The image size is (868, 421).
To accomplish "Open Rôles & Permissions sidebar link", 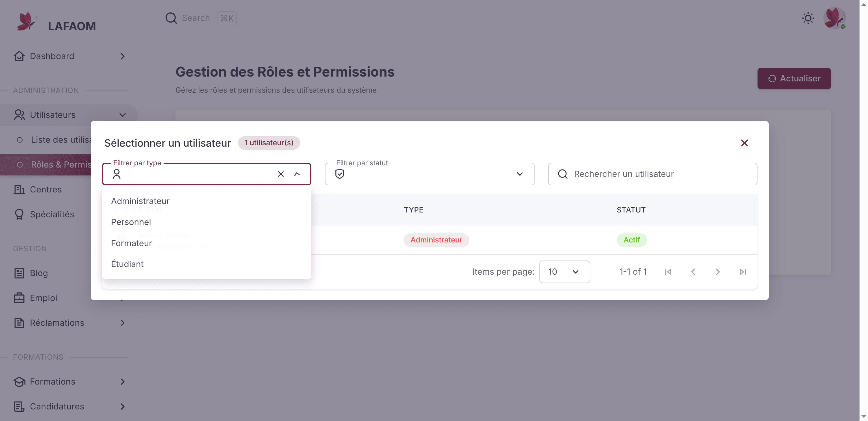I will 45,164.
